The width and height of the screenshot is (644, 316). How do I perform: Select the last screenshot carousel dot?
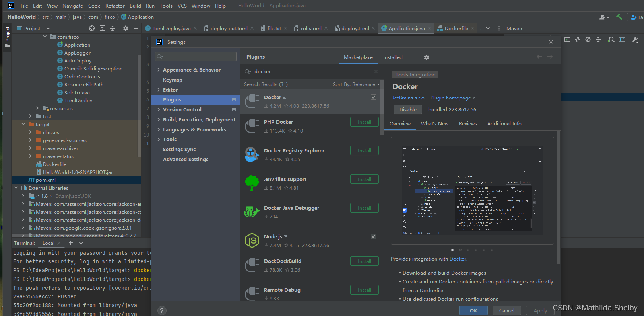click(x=492, y=250)
